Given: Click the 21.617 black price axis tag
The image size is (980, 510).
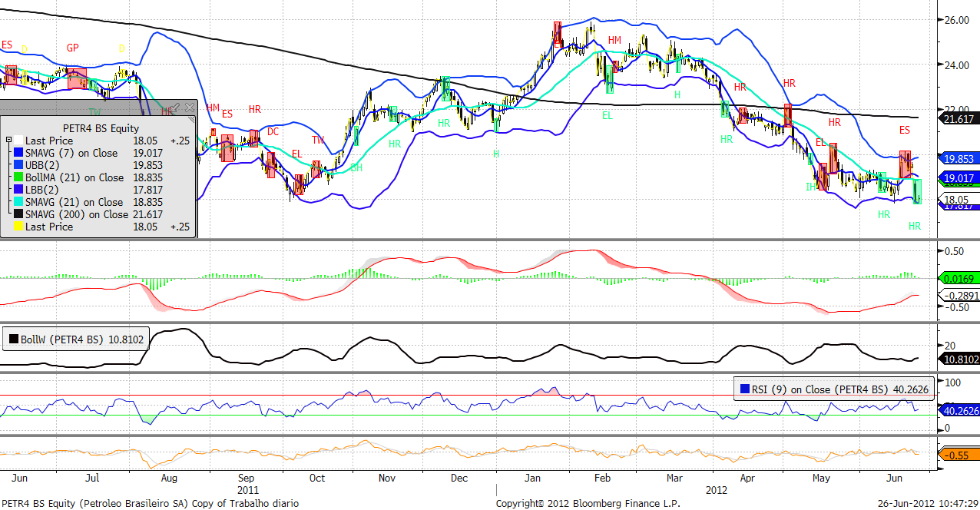Looking at the screenshot, I should click(x=958, y=118).
